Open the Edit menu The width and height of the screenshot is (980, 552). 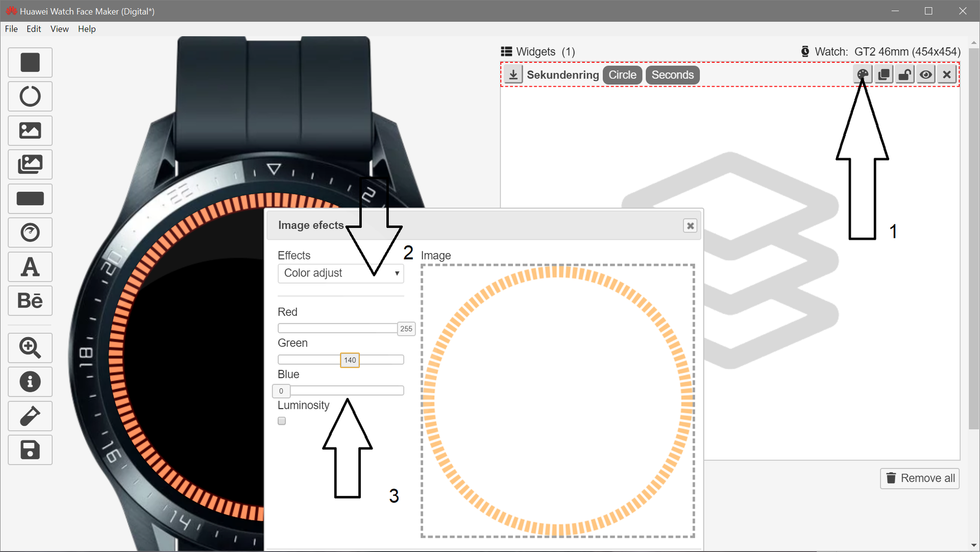pos(34,29)
